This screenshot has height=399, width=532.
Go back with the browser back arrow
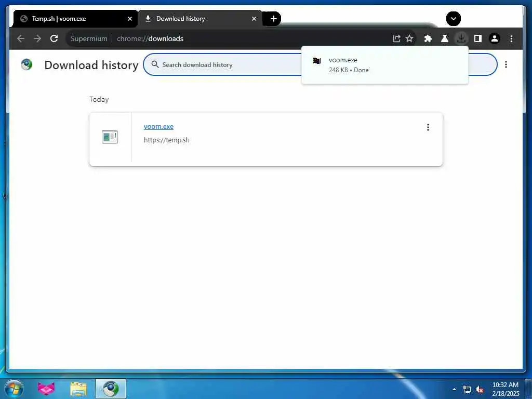click(21, 38)
